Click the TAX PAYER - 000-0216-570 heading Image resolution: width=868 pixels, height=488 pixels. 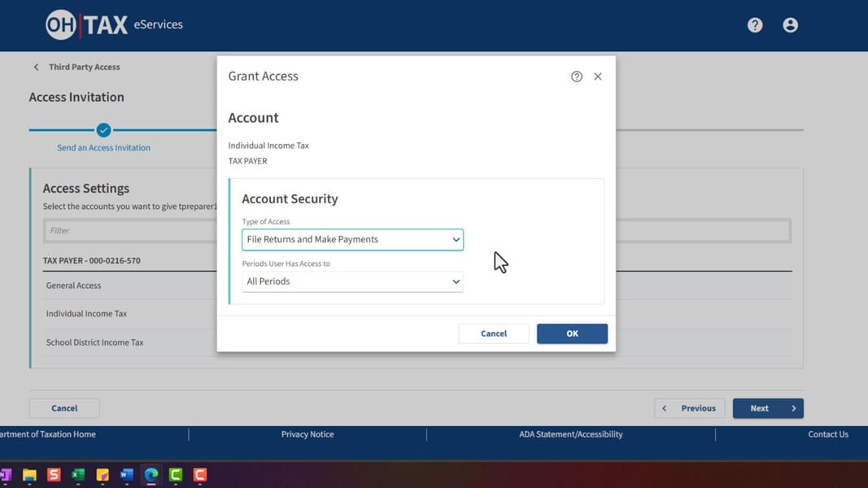91,260
